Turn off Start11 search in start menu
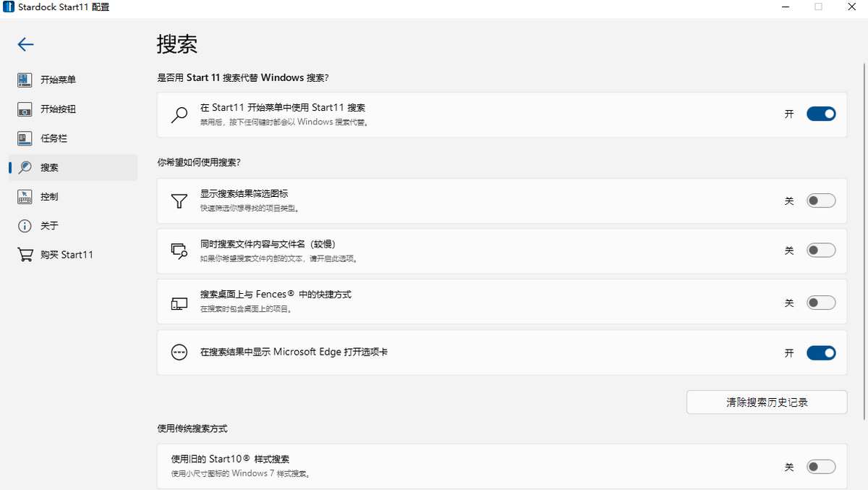The height and width of the screenshot is (490, 868). [x=821, y=114]
